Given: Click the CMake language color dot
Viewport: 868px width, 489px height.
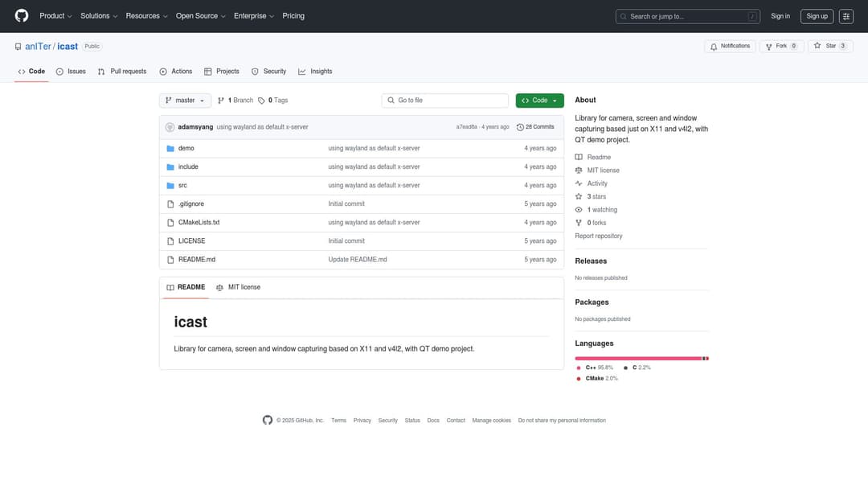Looking at the screenshot, I should pyautogui.click(x=579, y=379).
